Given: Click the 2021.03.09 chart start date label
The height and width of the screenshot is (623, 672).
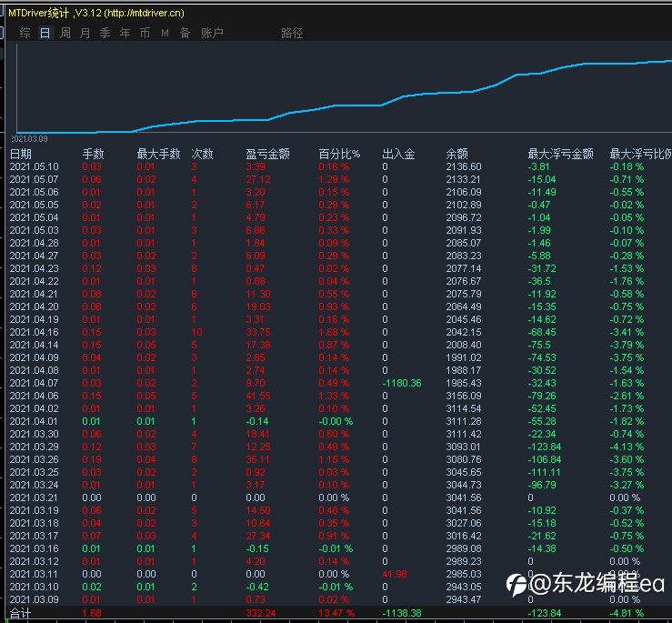Looking at the screenshot, I should [29, 139].
